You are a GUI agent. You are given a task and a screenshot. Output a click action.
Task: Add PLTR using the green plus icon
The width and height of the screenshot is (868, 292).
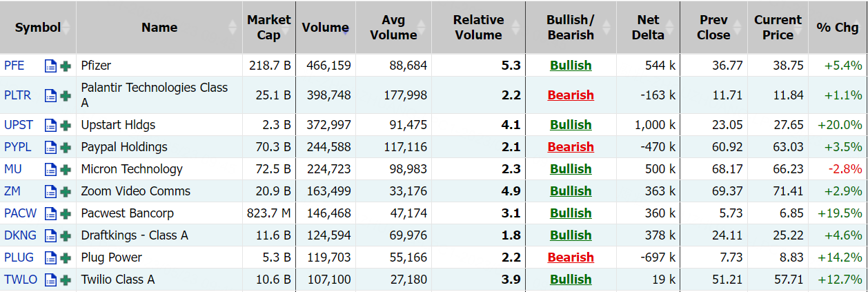[66, 96]
